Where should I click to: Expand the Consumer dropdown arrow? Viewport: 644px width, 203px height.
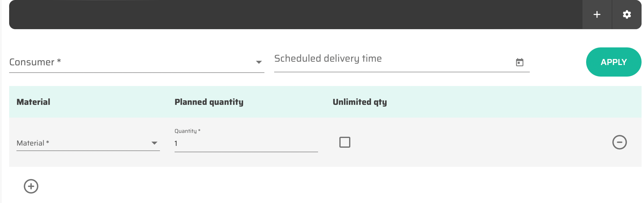click(259, 62)
